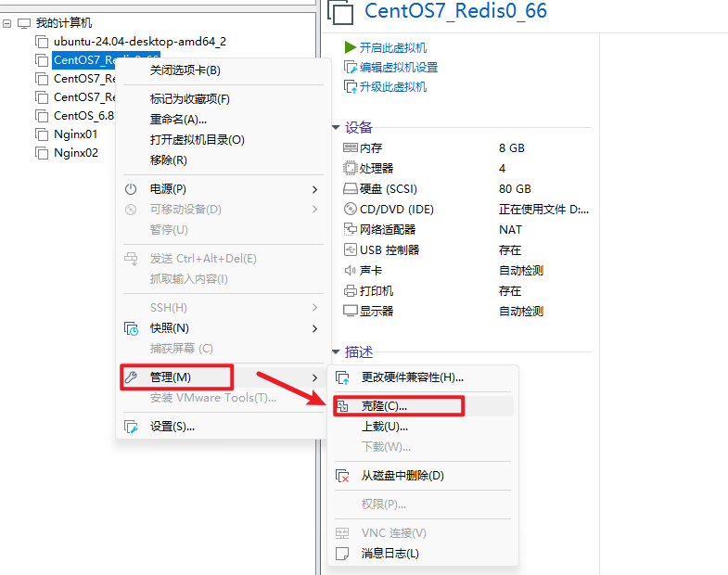Click the 编辑虚拟机设置 wrench icon
This screenshot has width=728, height=575.
click(x=351, y=68)
